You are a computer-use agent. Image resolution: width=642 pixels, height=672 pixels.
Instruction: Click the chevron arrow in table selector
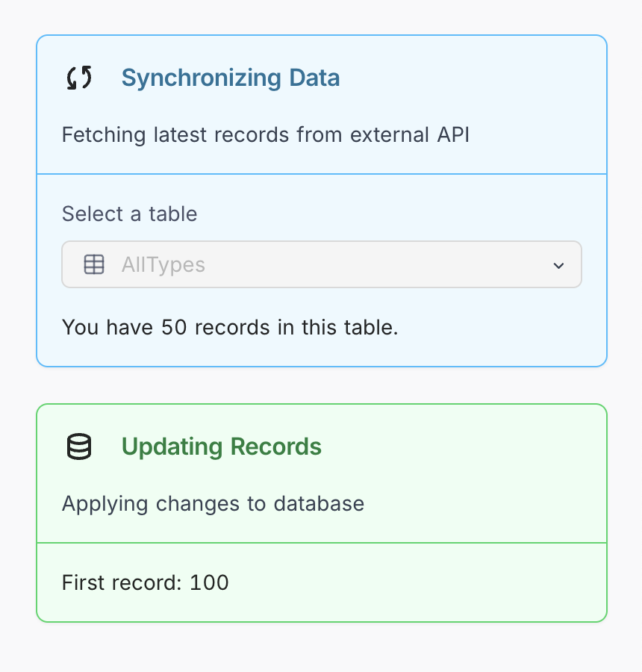[558, 265]
